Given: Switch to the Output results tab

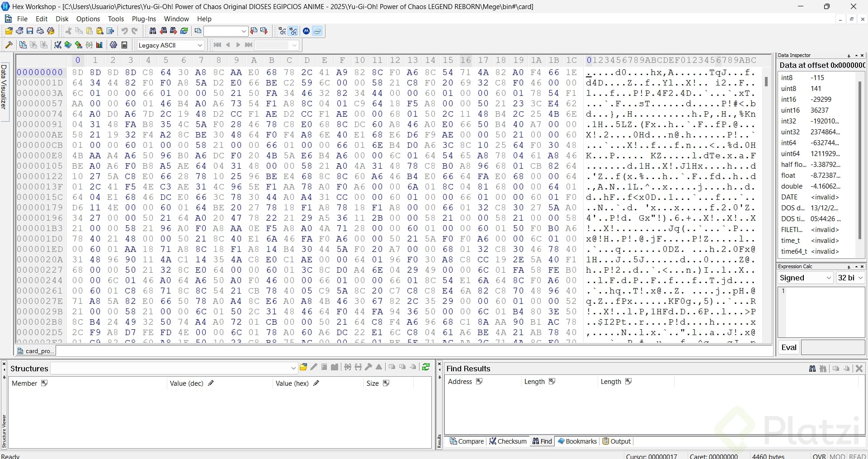Looking at the screenshot, I should tap(617, 441).
